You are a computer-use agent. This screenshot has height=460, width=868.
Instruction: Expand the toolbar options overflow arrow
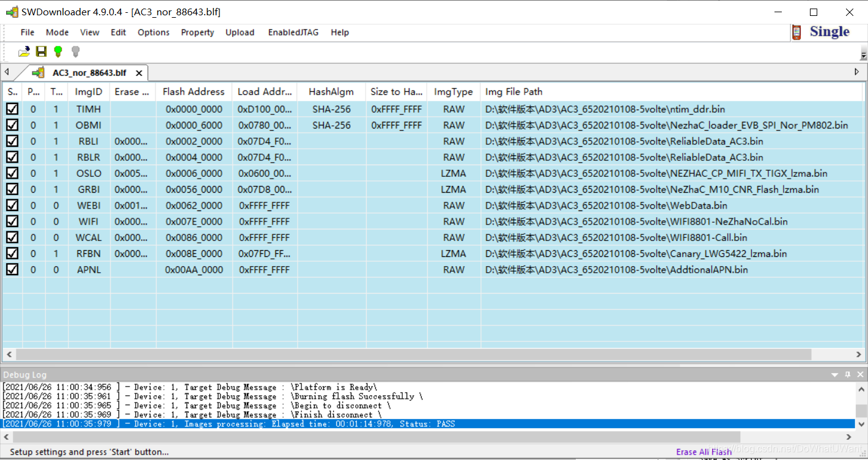[864, 55]
